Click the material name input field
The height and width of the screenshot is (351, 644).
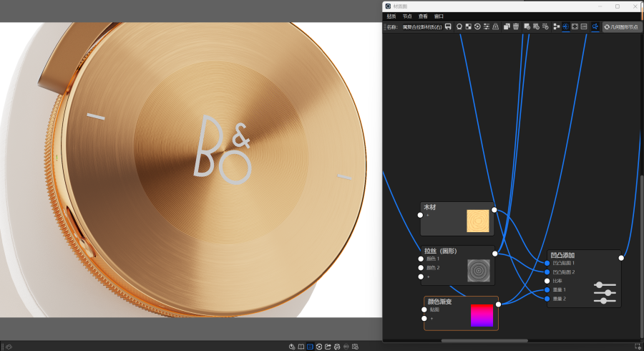[x=421, y=27]
